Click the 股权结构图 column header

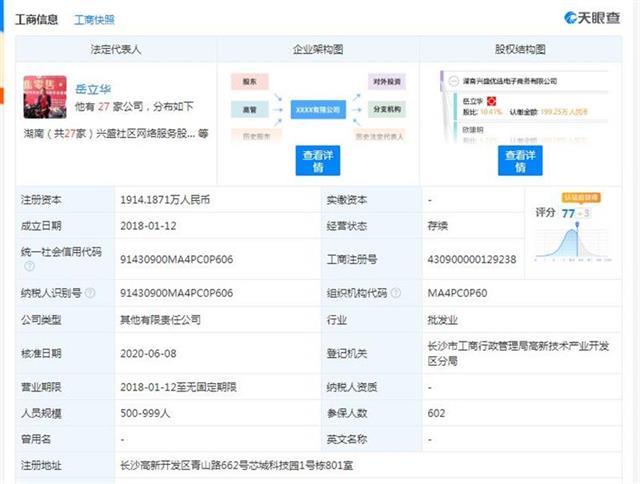pos(520,49)
